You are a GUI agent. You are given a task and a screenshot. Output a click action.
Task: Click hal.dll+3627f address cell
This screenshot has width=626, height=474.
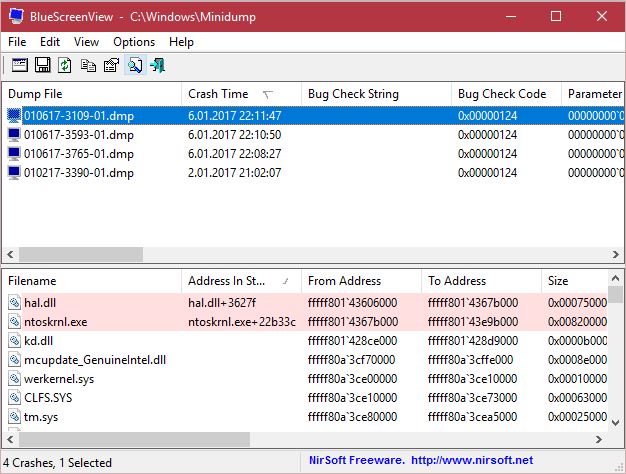222,303
